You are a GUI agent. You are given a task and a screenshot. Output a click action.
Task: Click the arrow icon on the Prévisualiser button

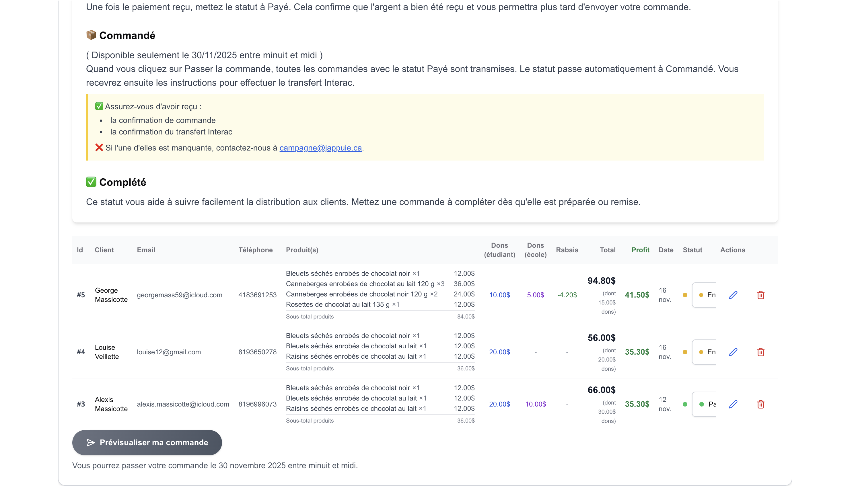coord(91,443)
